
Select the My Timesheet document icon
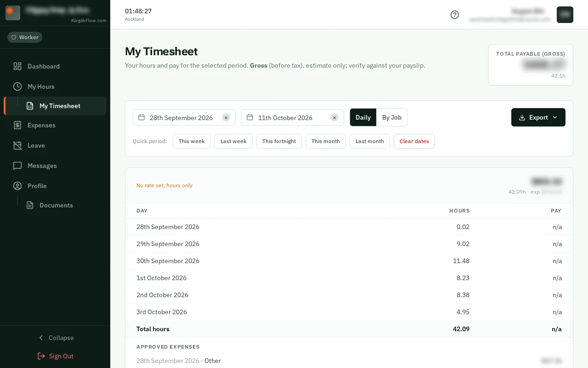tap(30, 106)
